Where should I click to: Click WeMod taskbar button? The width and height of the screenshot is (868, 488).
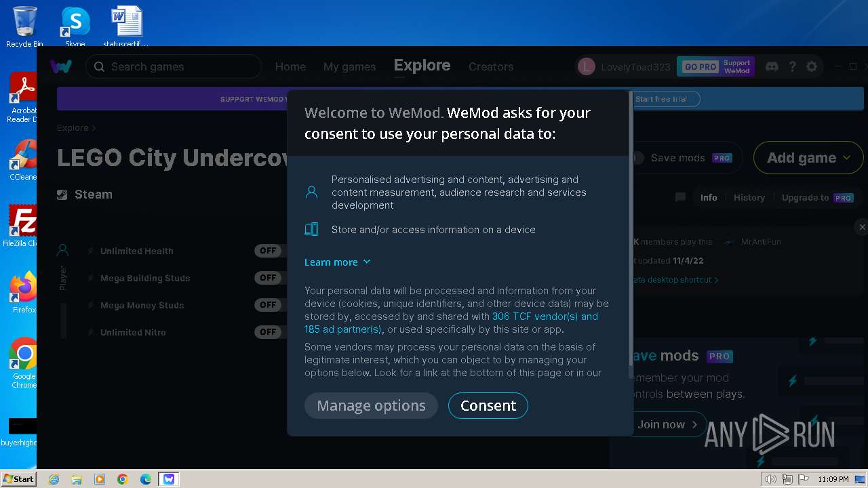point(168,479)
